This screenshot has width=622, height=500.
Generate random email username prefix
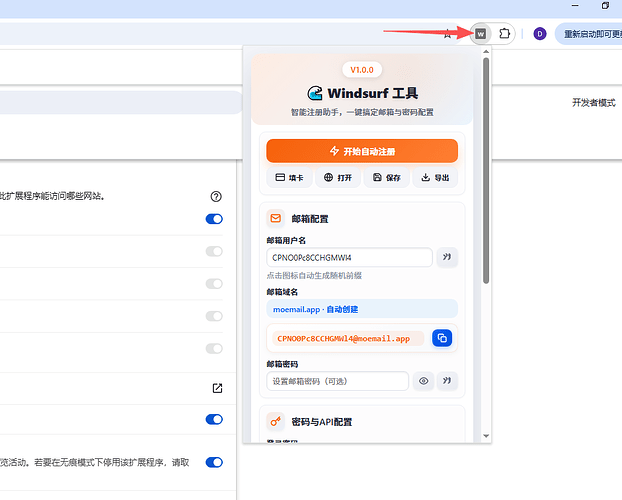(x=447, y=257)
